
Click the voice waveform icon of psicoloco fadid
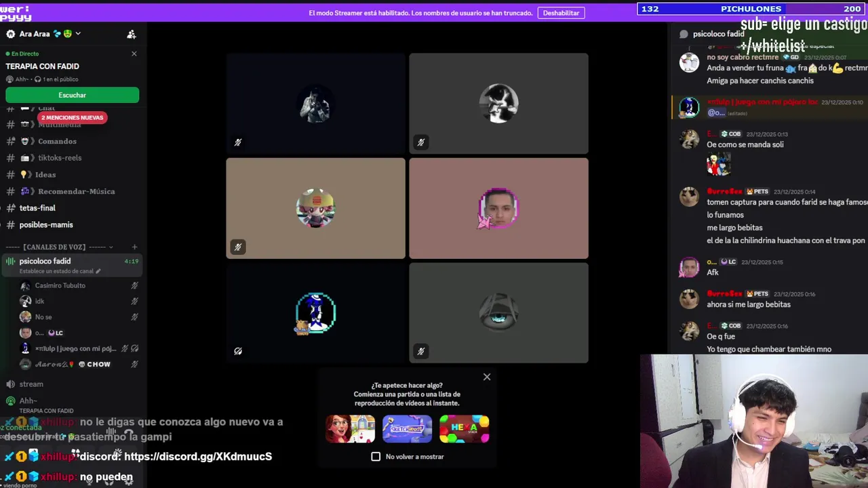click(x=10, y=261)
